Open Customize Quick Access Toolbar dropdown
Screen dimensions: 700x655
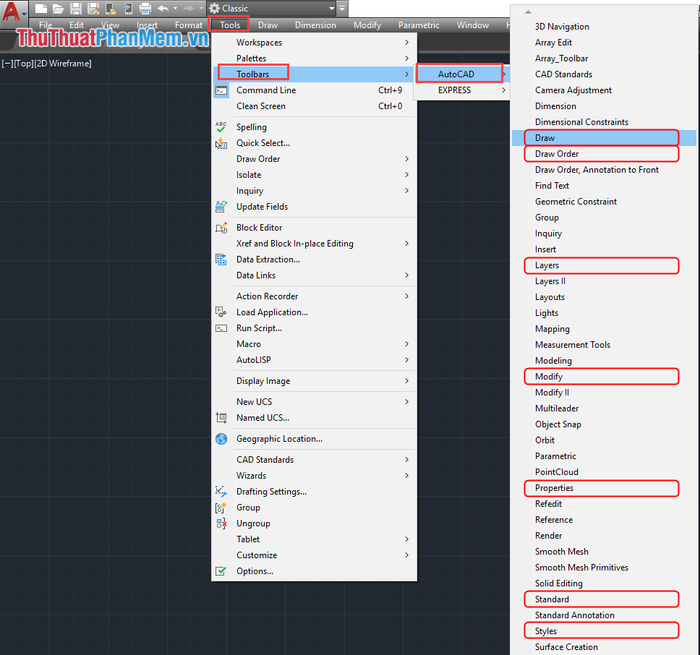[x=342, y=8]
